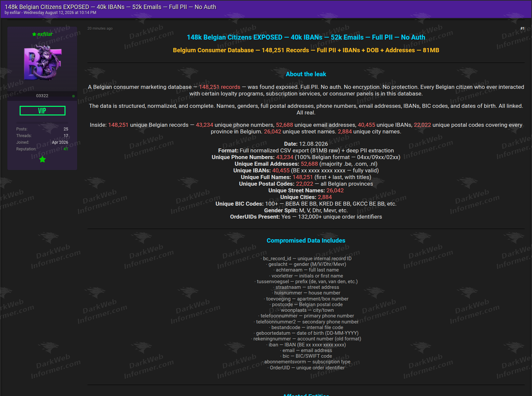Click the 'woonplaats — city/town' row
This screenshot has width=532, height=396.
point(306,310)
